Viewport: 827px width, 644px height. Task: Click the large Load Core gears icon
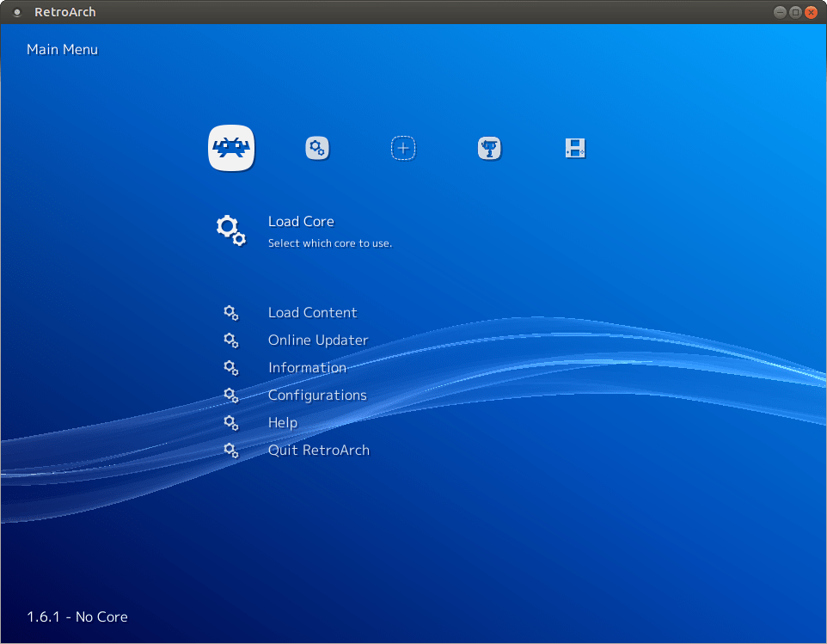pos(230,230)
